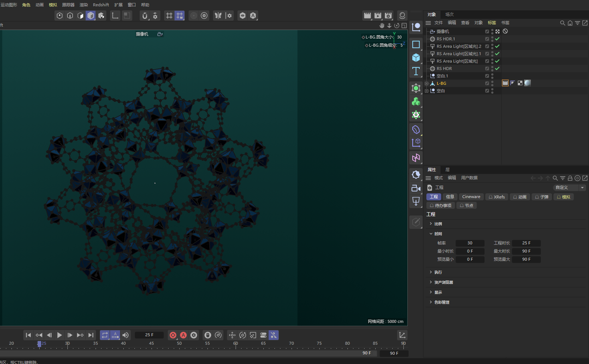Screen dimensions: 589x364
Task: Expand the 执行 section
Action: click(x=431, y=272)
